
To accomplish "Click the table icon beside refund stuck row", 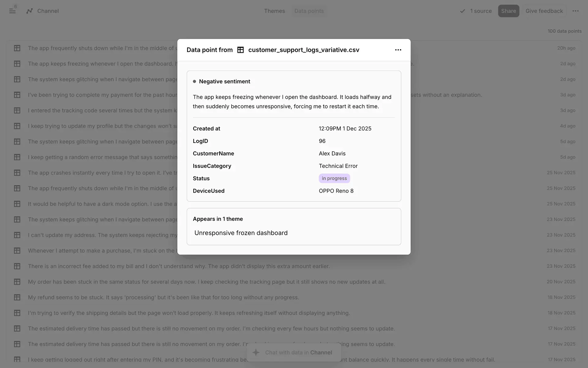I will [17, 297].
